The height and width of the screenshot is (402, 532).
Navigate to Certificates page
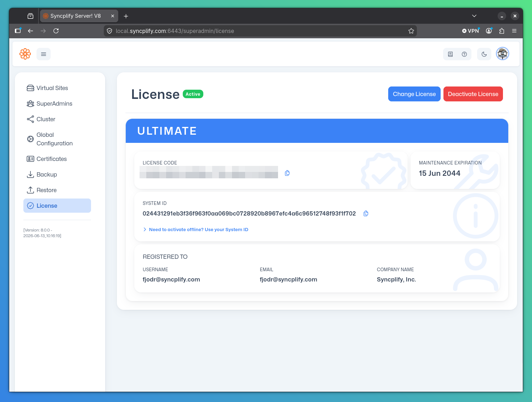(x=57, y=159)
